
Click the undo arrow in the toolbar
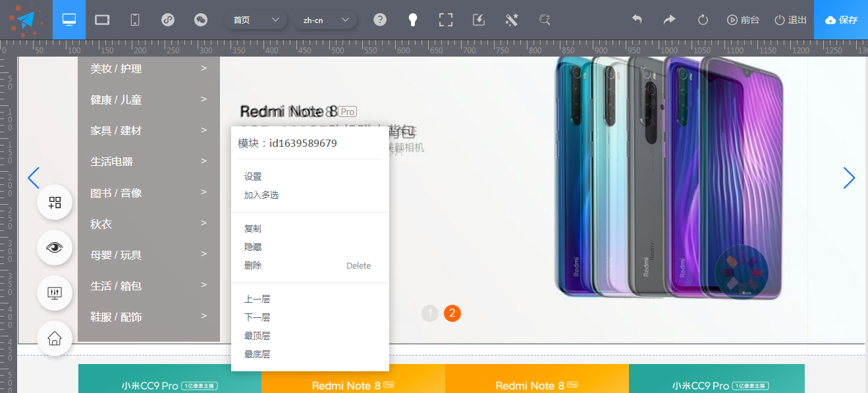click(637, 20)
